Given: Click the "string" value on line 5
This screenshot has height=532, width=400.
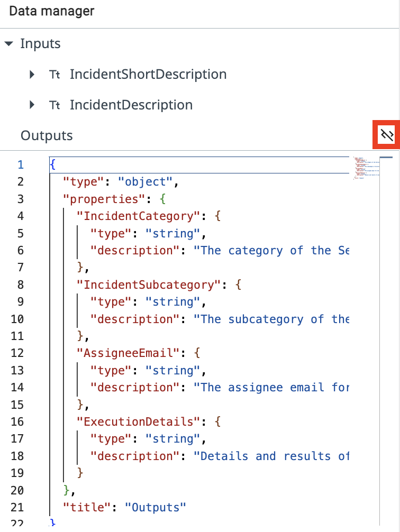Looking at the screenshot, I should click(173, 233).
